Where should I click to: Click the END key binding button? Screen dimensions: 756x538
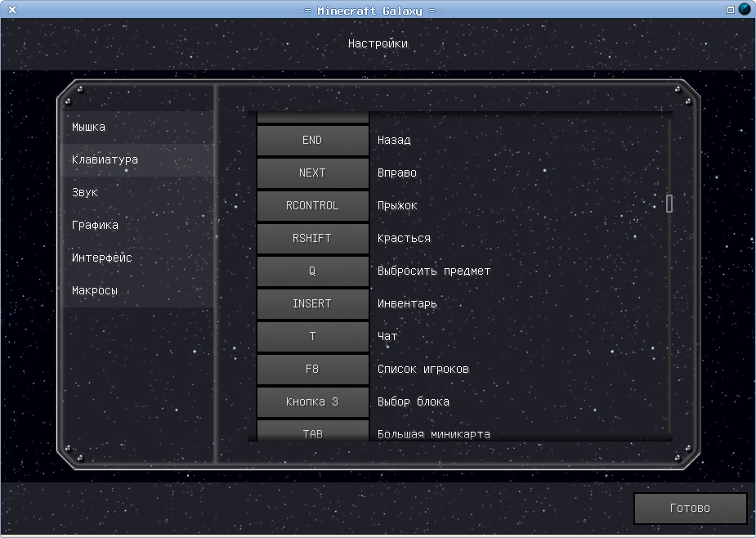312,141
